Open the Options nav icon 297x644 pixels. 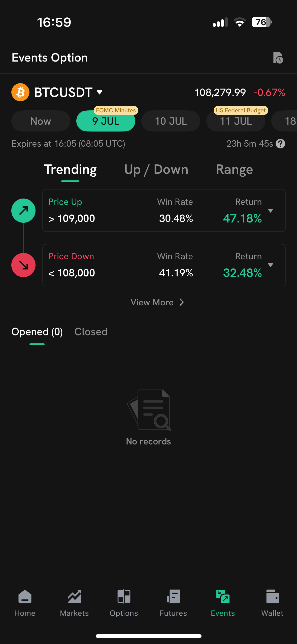click(x=124, y=596)
